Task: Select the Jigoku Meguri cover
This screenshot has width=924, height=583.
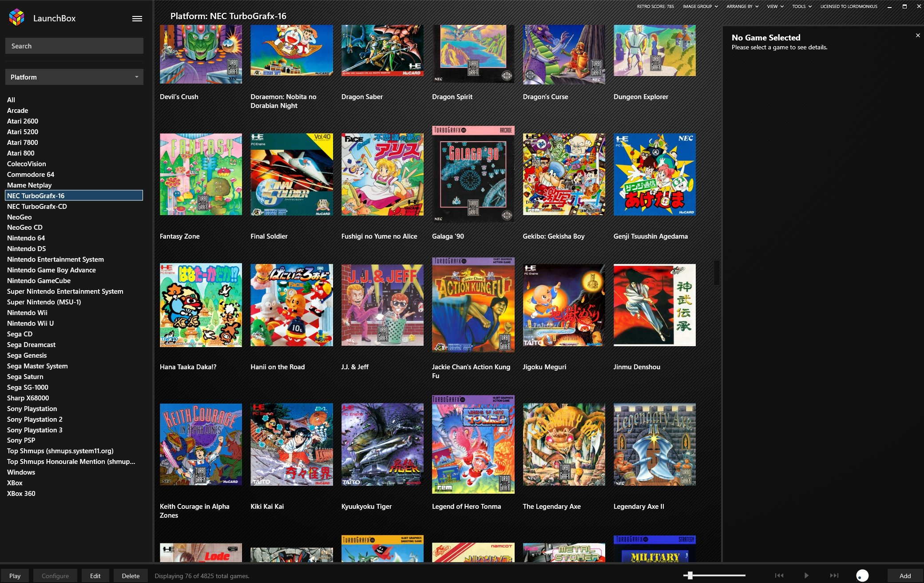Action: point(564,305)
